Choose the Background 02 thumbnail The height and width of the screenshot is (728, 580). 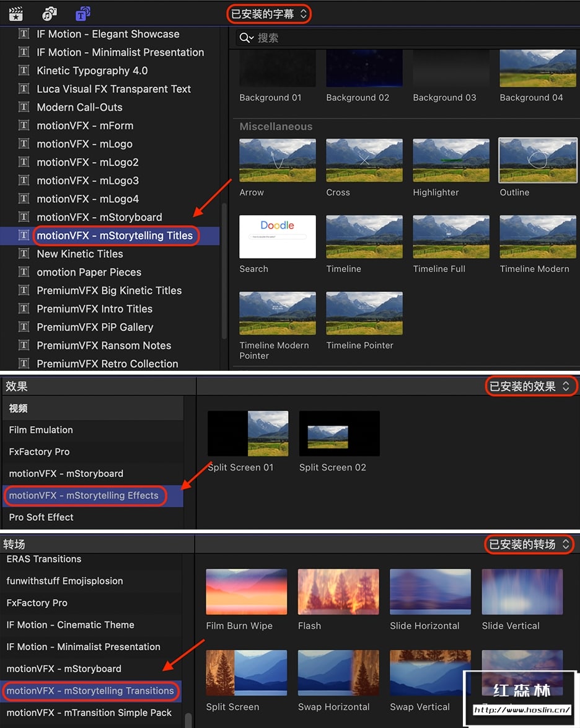(364, 68)
